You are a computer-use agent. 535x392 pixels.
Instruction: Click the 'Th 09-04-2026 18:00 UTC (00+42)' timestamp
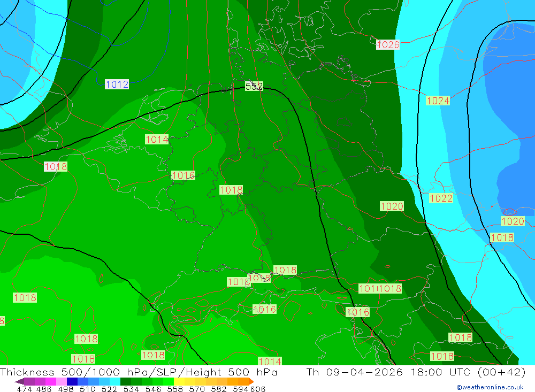(416, 372)
